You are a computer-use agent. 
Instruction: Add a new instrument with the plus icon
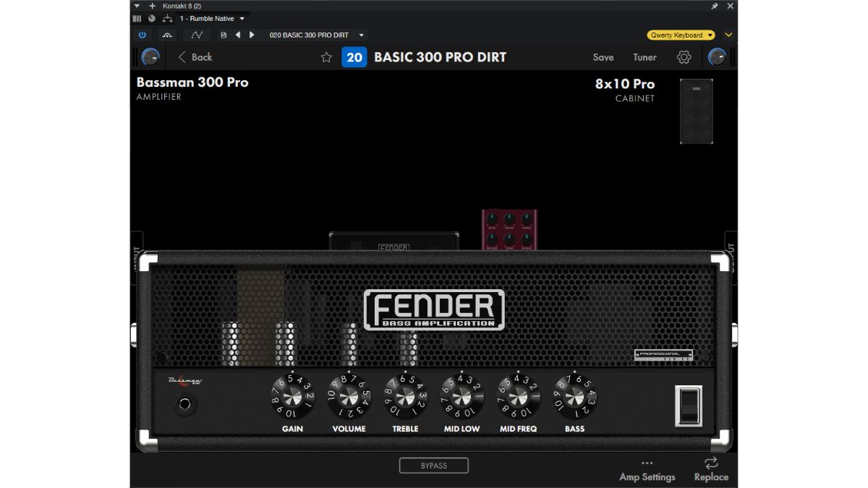151,5
